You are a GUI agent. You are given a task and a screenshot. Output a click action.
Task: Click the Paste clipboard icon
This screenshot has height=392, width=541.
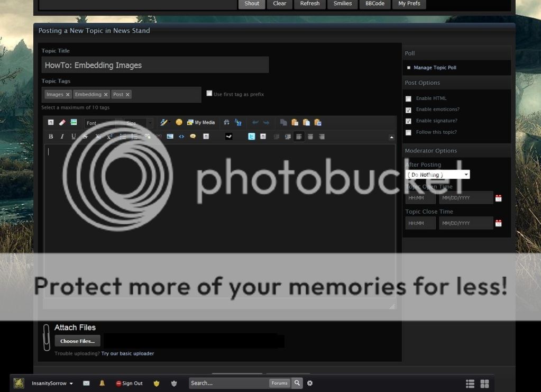(x=295, y=123)
